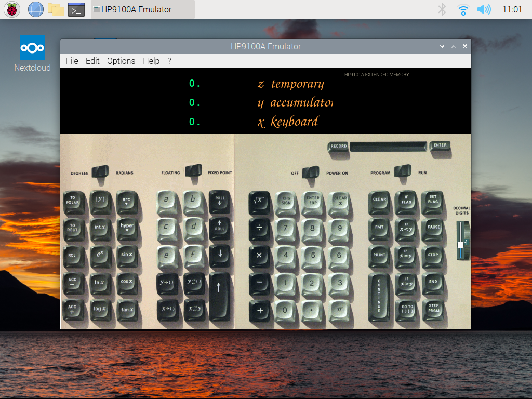The width and height of the screenshot is (532, 399).
Task: Open the question mark menu
Action: point(169,61)
